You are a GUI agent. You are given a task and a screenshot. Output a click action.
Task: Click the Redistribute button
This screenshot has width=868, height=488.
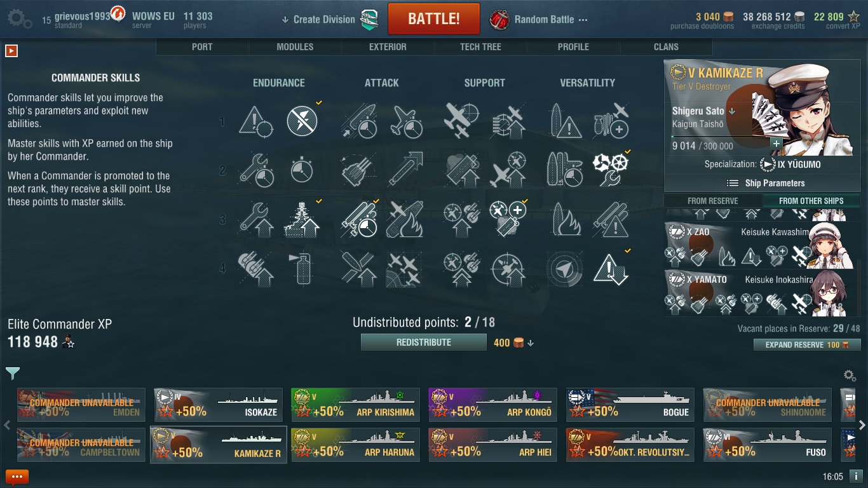[x=424, y=342]
